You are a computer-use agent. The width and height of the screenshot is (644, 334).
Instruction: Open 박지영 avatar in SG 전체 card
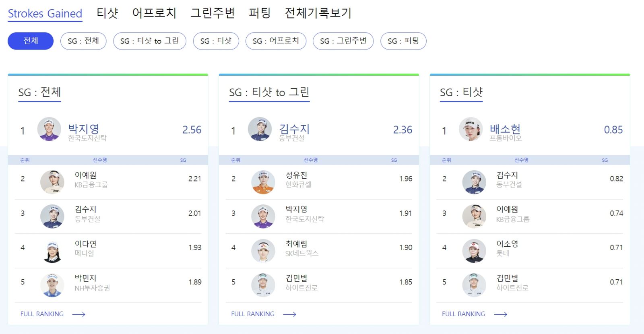pos(49,129)
